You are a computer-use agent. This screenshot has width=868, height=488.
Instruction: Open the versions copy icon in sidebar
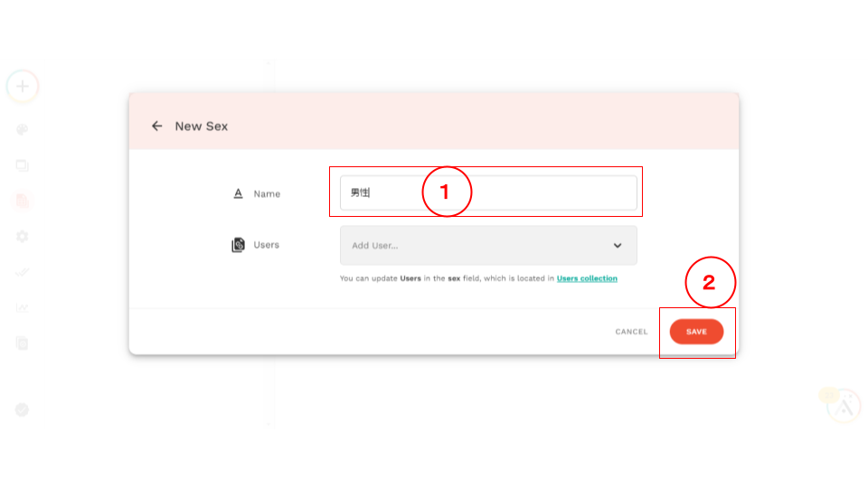click(22, 343)
